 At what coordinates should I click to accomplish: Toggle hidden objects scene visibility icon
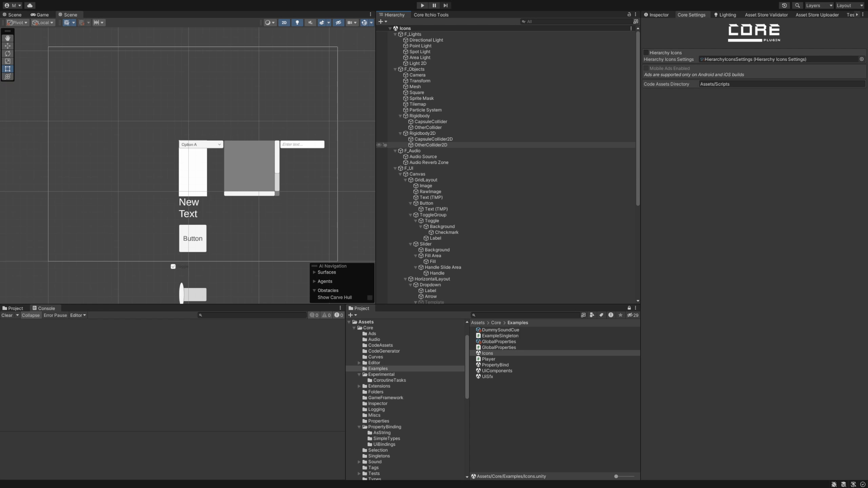point(338,23)
